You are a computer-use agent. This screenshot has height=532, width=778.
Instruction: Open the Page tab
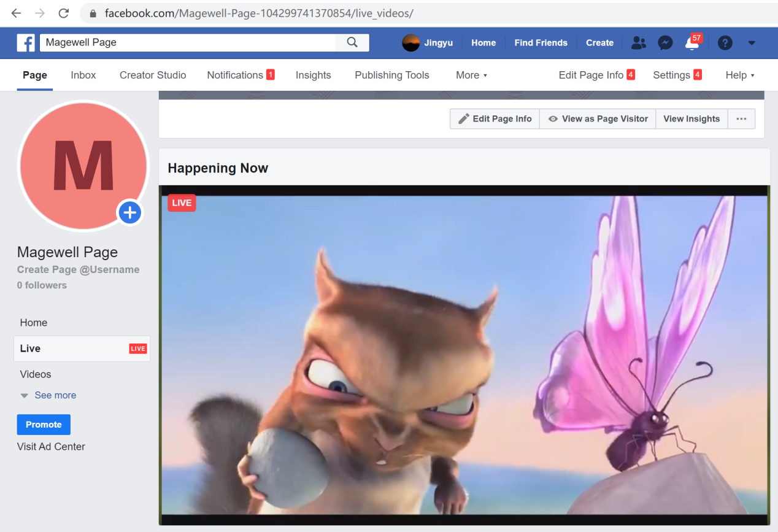[x=35, y=75]
